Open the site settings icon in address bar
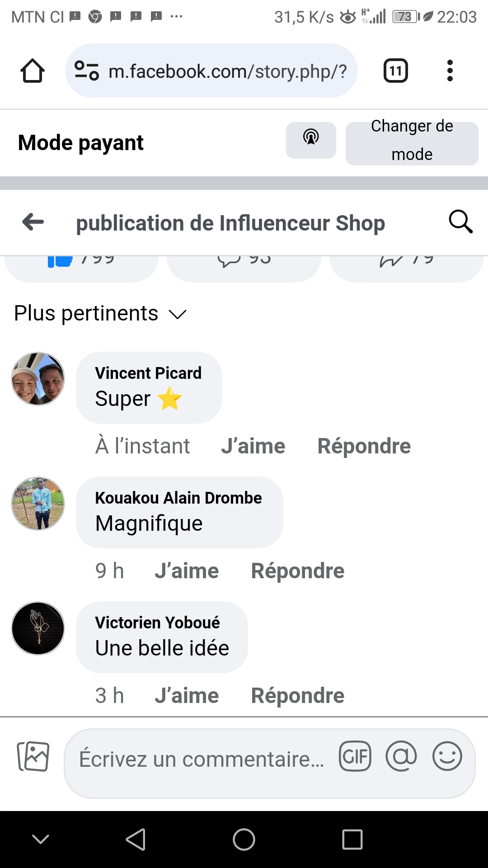488x868 pixels. coord(86,71)
